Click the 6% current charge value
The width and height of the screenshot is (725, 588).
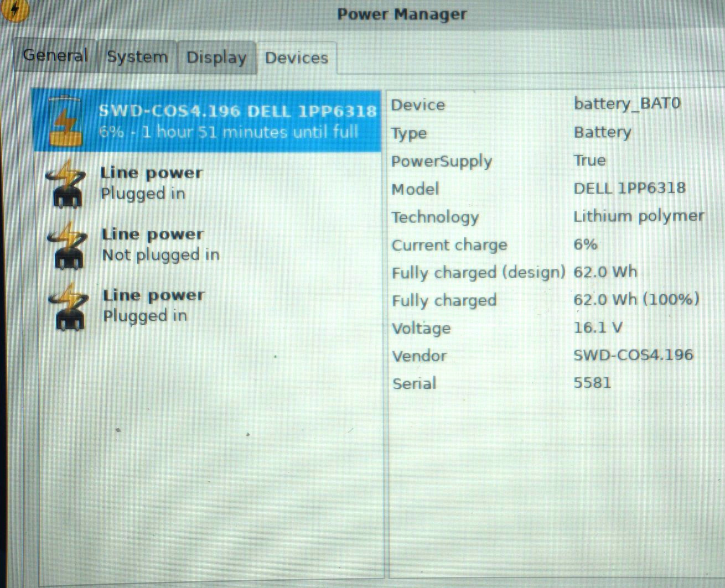586,244
